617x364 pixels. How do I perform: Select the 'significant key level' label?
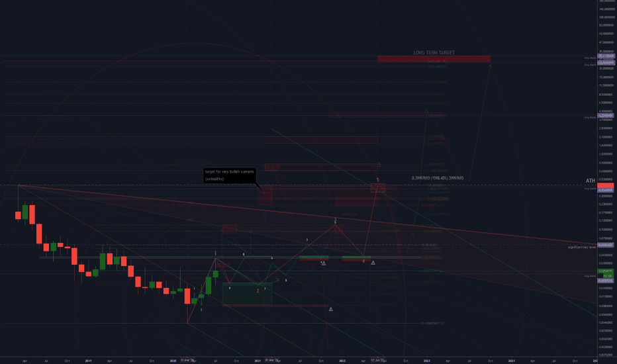[x=582, y=247]
